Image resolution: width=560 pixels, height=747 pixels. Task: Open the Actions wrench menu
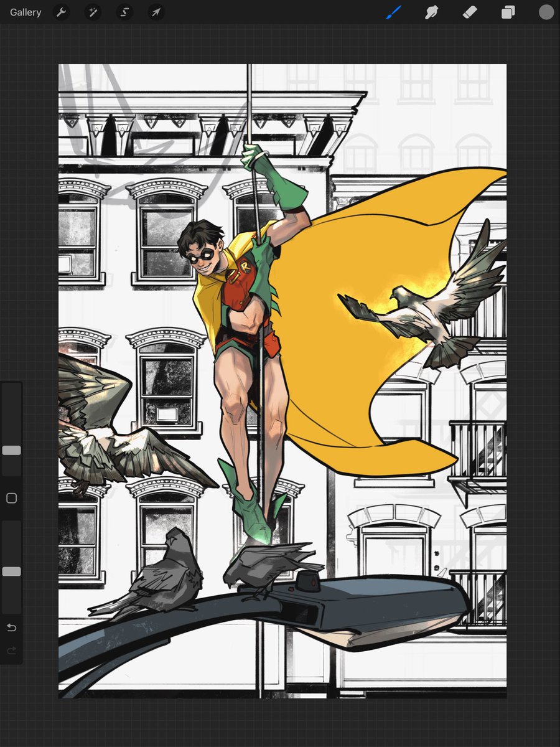pos(61,12)
